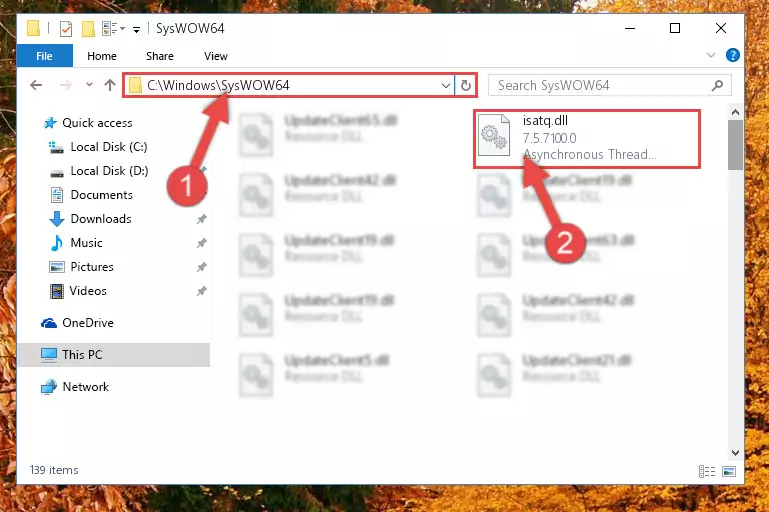This screenshot has width=769, height=512.
Task: Select This PC in the sidebar
Action: click(114, 355)
